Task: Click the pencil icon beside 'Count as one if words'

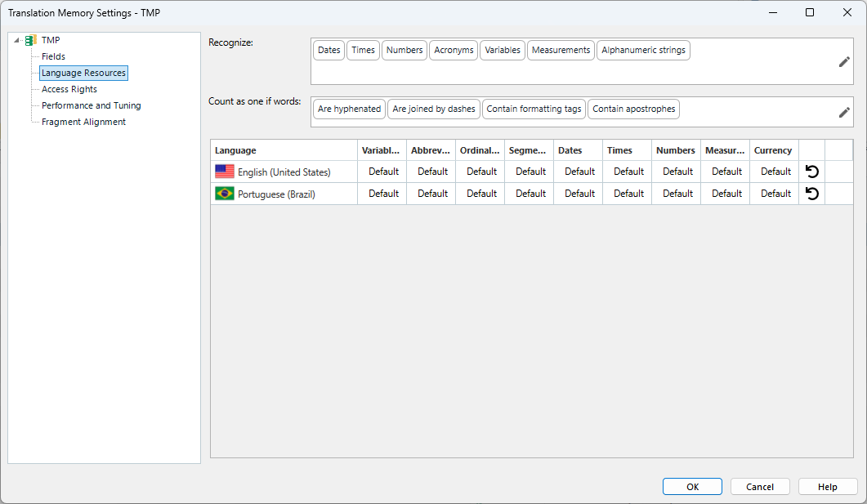Action: tap(844, 112)
